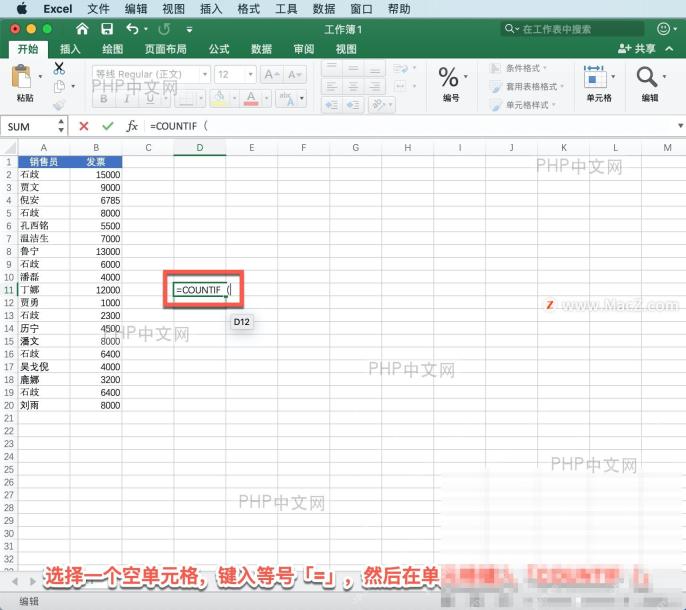Viewport: 686px width, 610px height.
Task: Click the format painter brush icon
Action: coord(59,105)
